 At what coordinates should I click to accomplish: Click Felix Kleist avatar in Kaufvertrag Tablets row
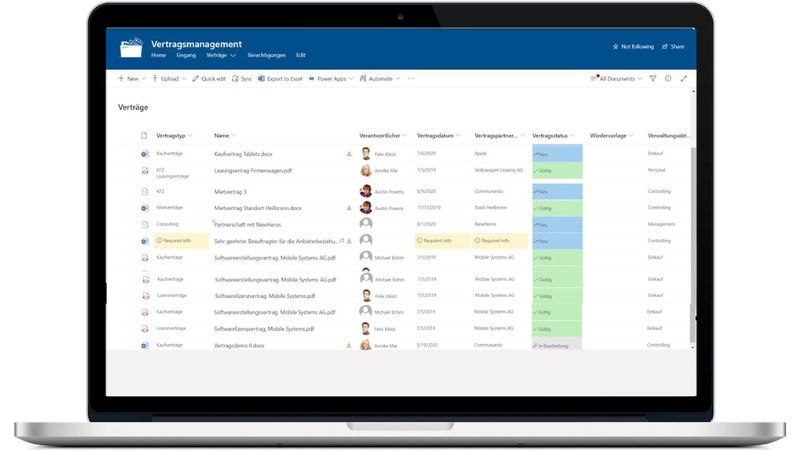[x=366, y=153]
